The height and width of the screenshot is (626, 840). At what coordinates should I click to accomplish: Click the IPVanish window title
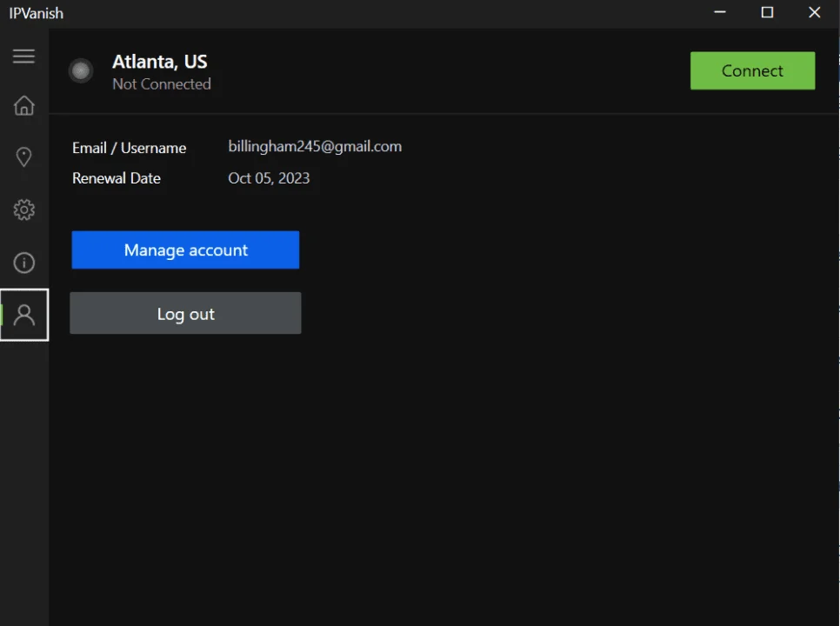(36, 13)
